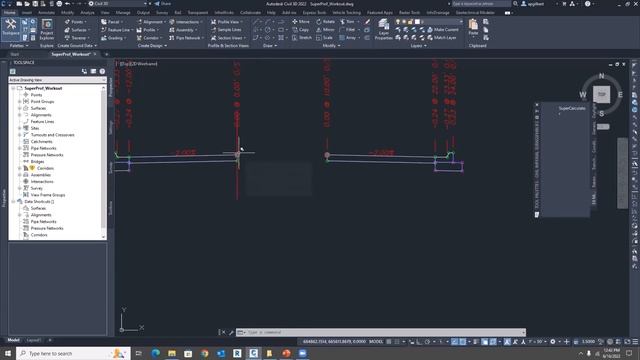Click the help question mark in Toolspace

point(102,71)
